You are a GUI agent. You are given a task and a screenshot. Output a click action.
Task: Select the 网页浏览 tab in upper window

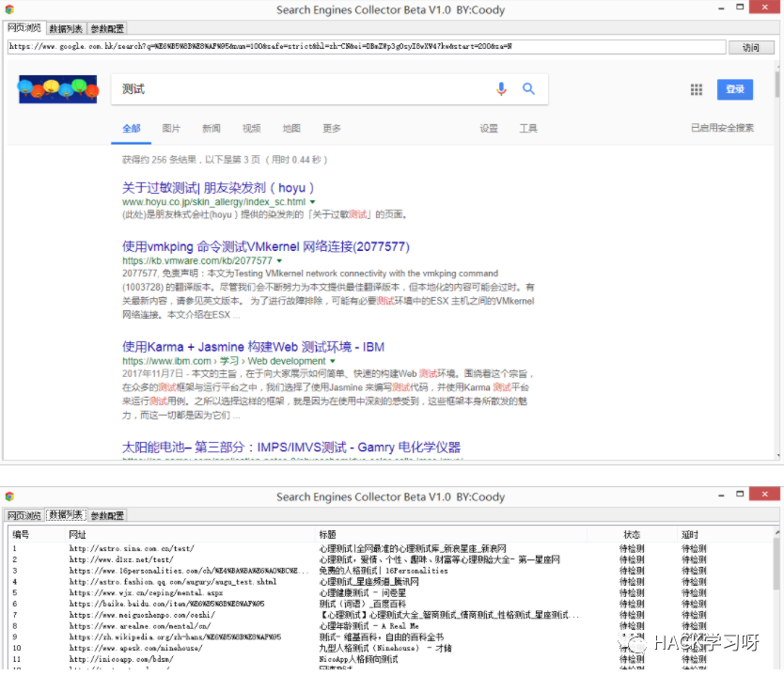pyautogui.click(x=24, y=28)
